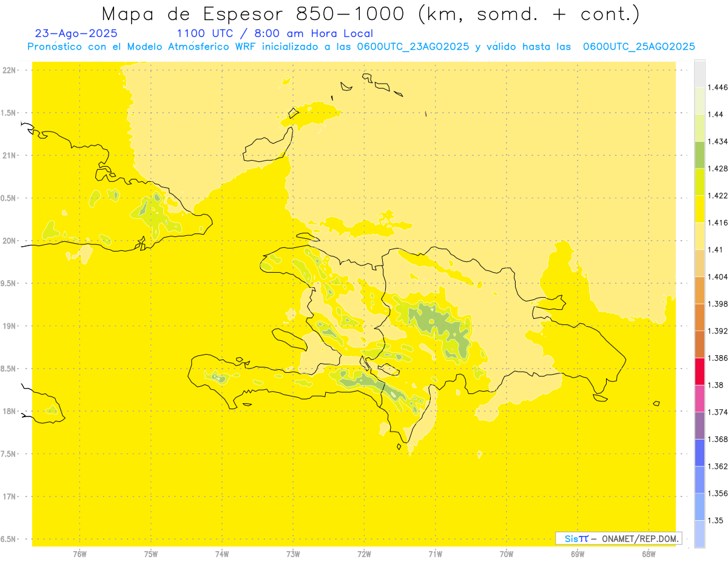Screen dimensions: 728x562
Task: Click the legend value 1.446
Action: click(718, 87)
